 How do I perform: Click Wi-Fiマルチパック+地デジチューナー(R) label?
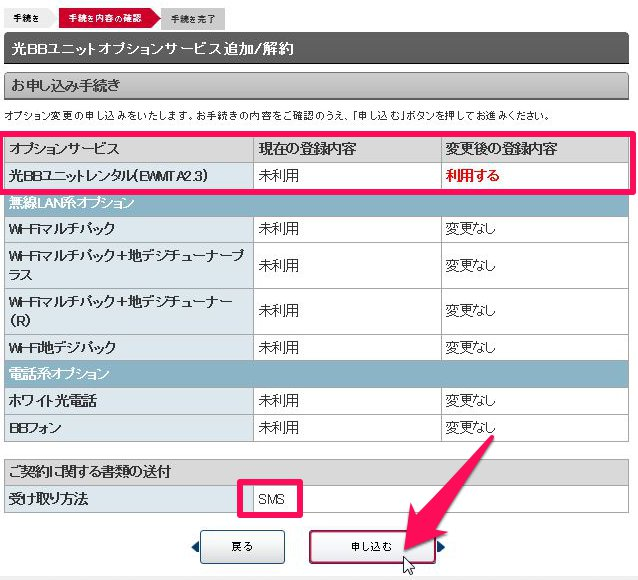[x=120, y=311]
